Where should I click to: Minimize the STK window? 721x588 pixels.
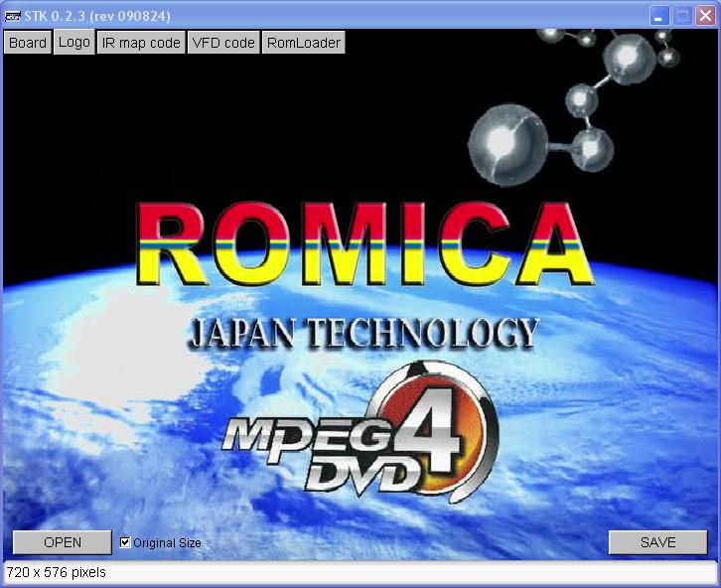658,16
